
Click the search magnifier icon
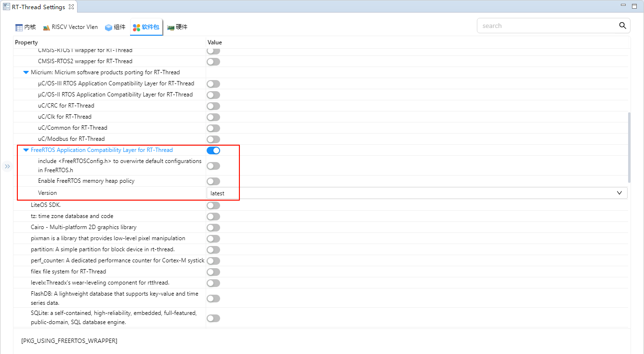622,26
